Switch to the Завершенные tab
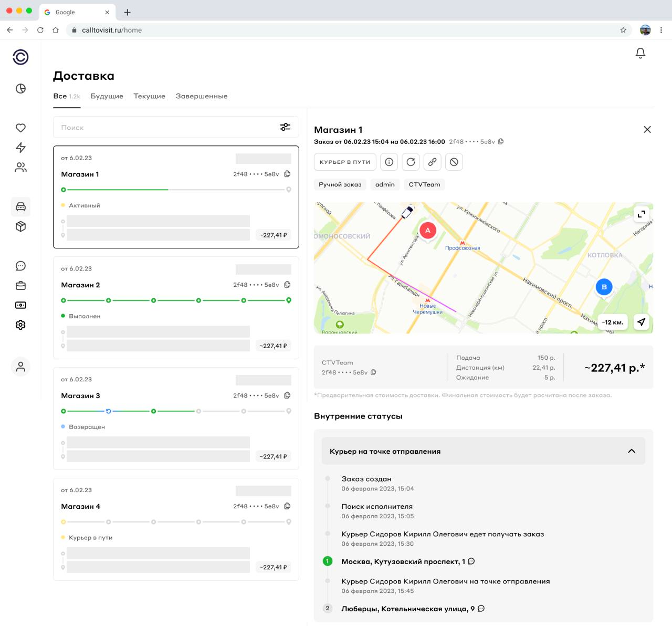The image size is (672, 626). [x=201, y=96]
